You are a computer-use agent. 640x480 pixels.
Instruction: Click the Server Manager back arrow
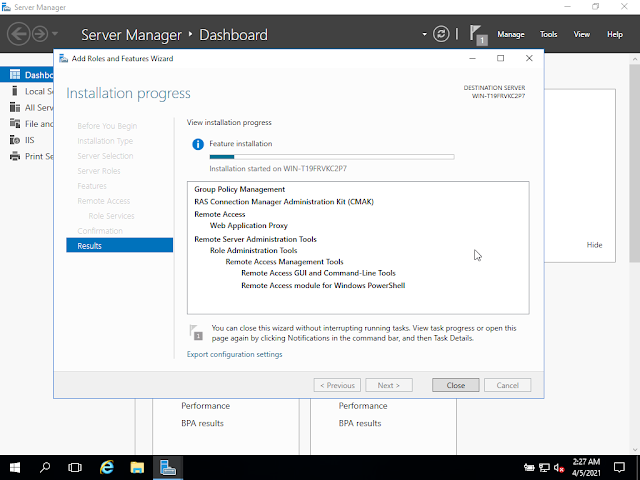pos(18,34)
